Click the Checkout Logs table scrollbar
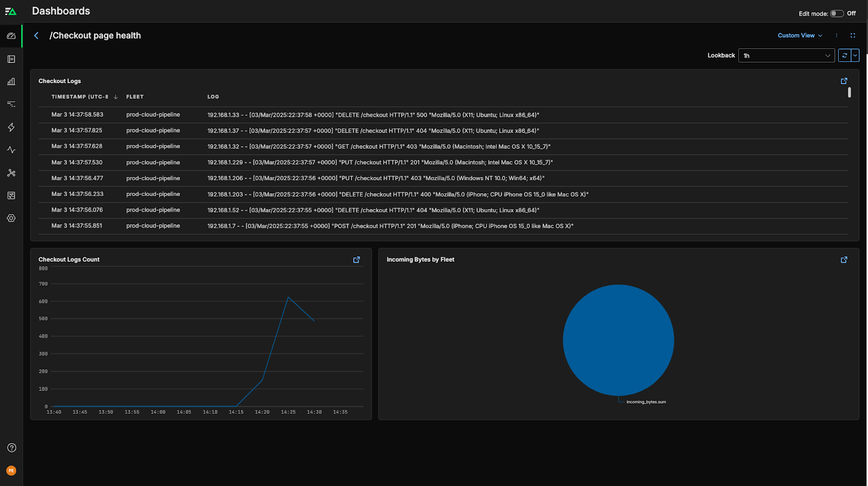The image size is (868, 486). 849,93
